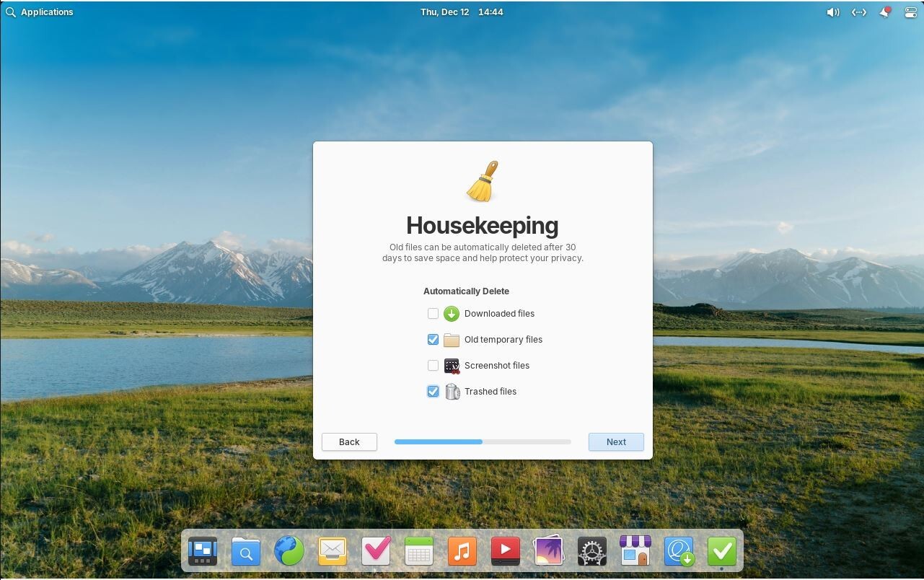Screen dimensions: 924x580
Task: Launch Files from the dock
Action: pyautogui.click(x=246, y=552)
